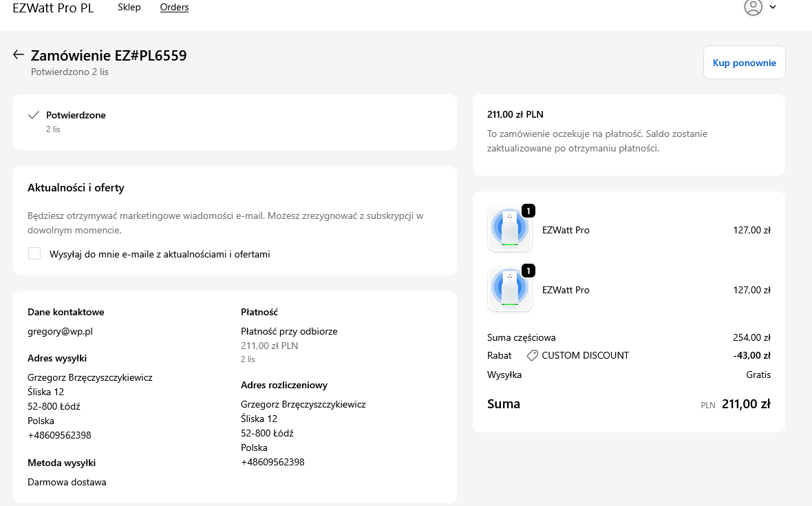Click the 'Dane kontaktowe' heading
The image size is (812, 506).
click(66, 313)
